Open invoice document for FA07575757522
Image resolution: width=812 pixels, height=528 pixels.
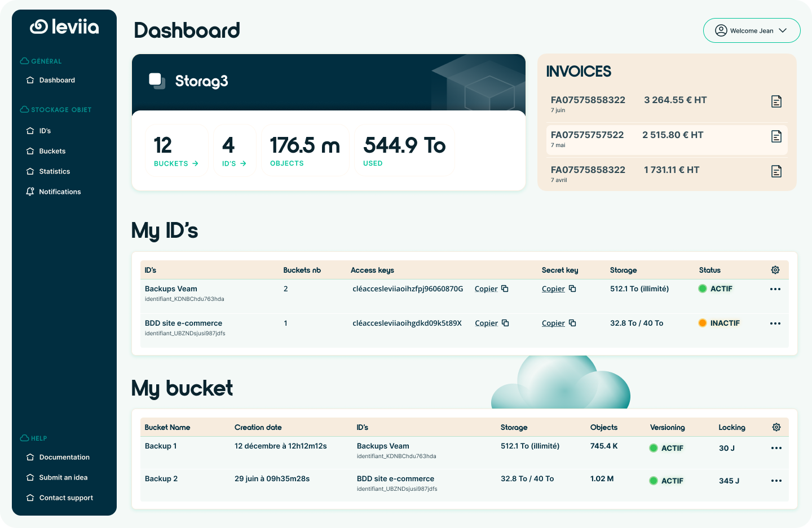776,136
